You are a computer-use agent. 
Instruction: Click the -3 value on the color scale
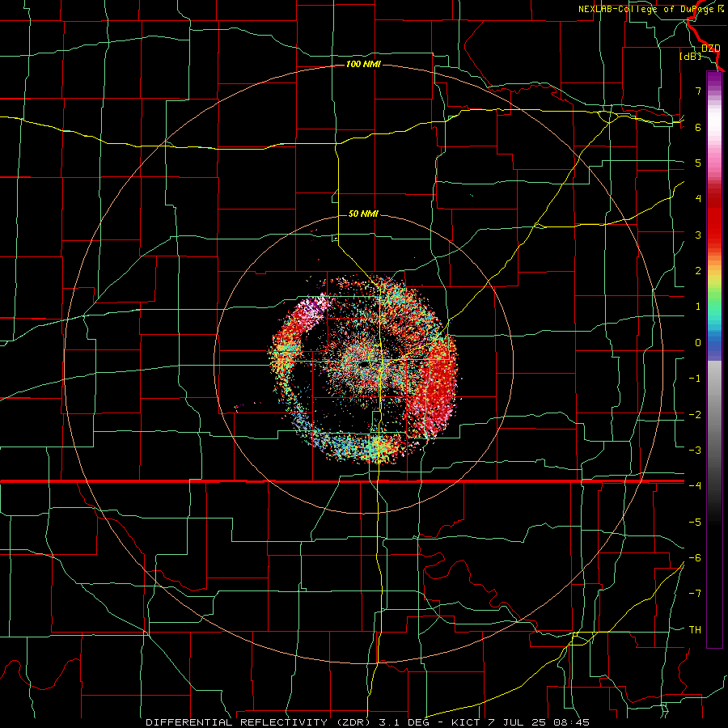695,451
